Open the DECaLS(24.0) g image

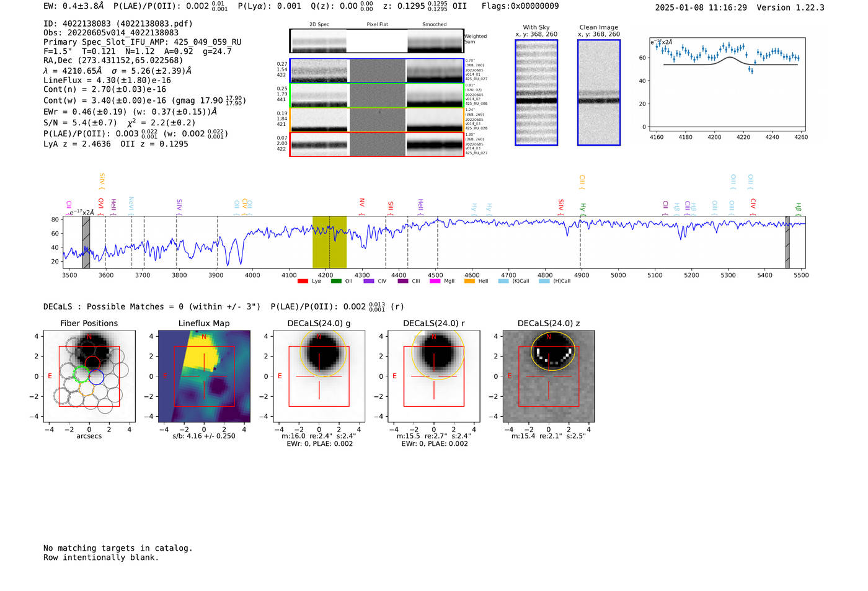pyautogui.click(x=319, y=376)
